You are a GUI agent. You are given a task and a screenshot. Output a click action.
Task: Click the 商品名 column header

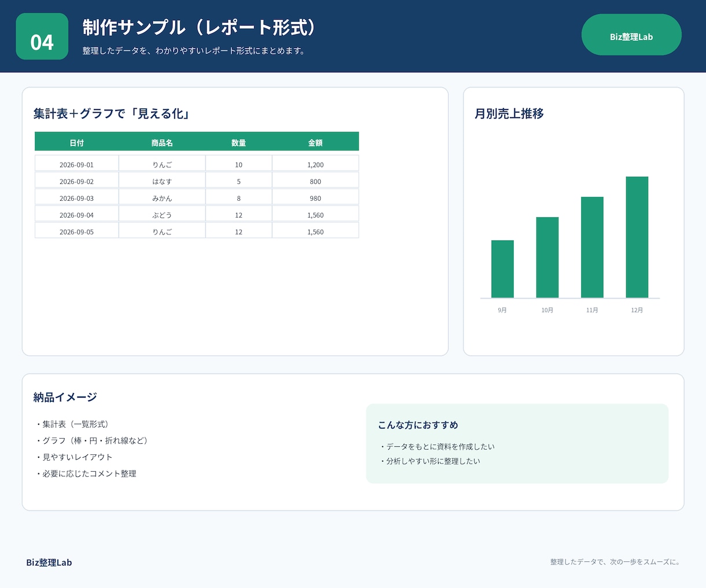click(162, 142)
